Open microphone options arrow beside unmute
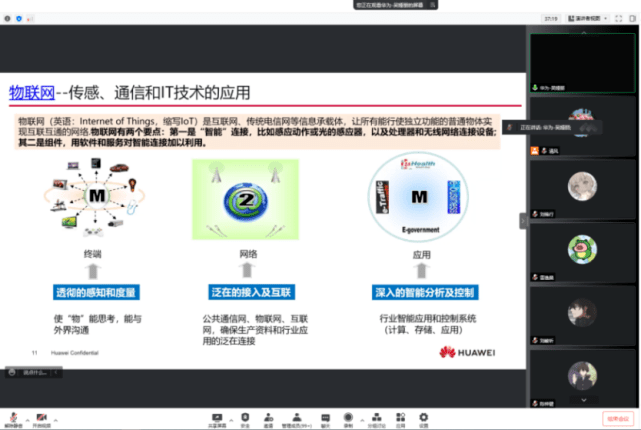The height and width of the screenshot is (430, 641). 27,420
